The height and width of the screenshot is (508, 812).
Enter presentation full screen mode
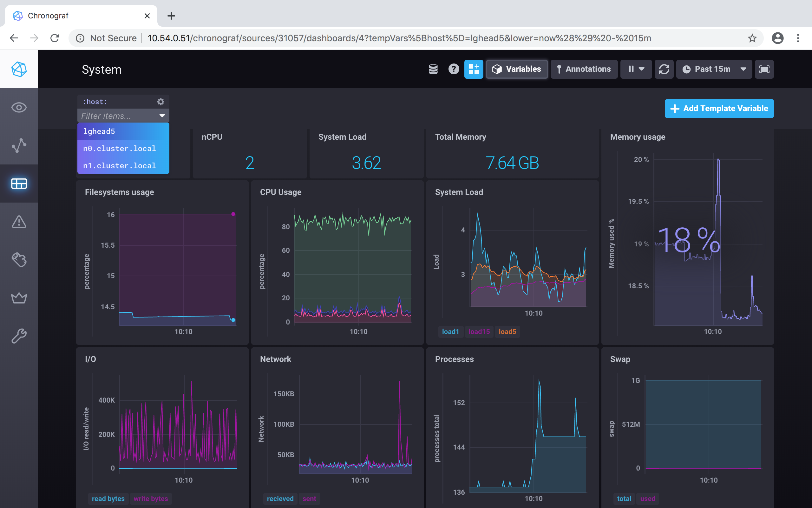[x=764, y=69]
